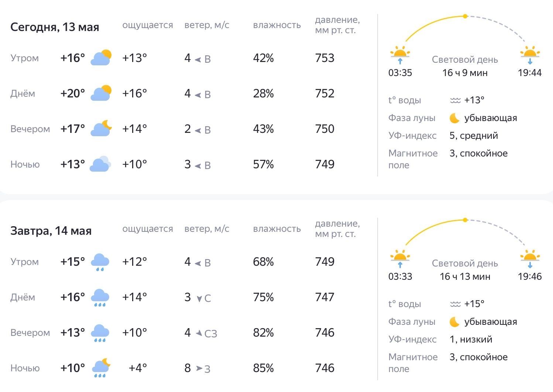Click tomorrow's morning rain cloud icon
The image size is (553, 392).
coord(100,262)
